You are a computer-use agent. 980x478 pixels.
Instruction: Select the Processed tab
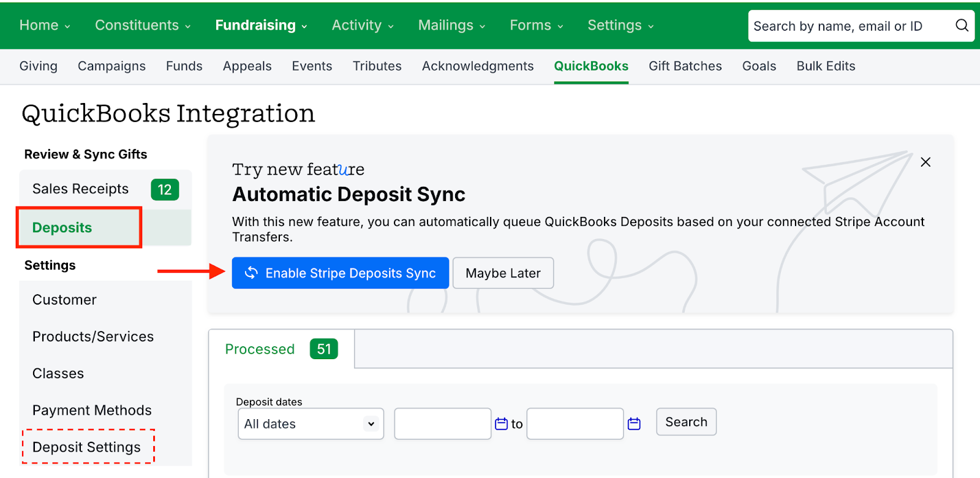[x=281, y=349]
